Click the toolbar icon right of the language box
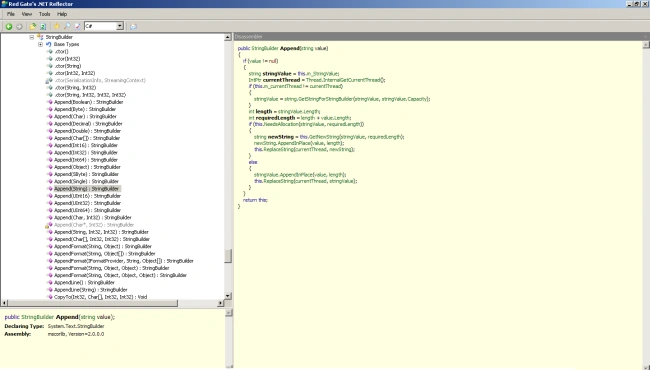The width and height of the screenshot is (650, 370). [x=133, y=27]
